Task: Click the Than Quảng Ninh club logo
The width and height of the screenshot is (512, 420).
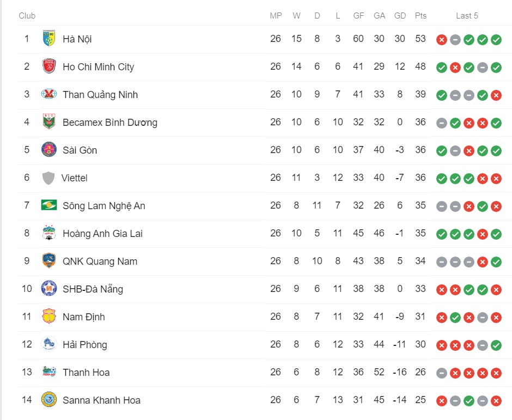Action: pyautogui.click(x=49, y=94)
